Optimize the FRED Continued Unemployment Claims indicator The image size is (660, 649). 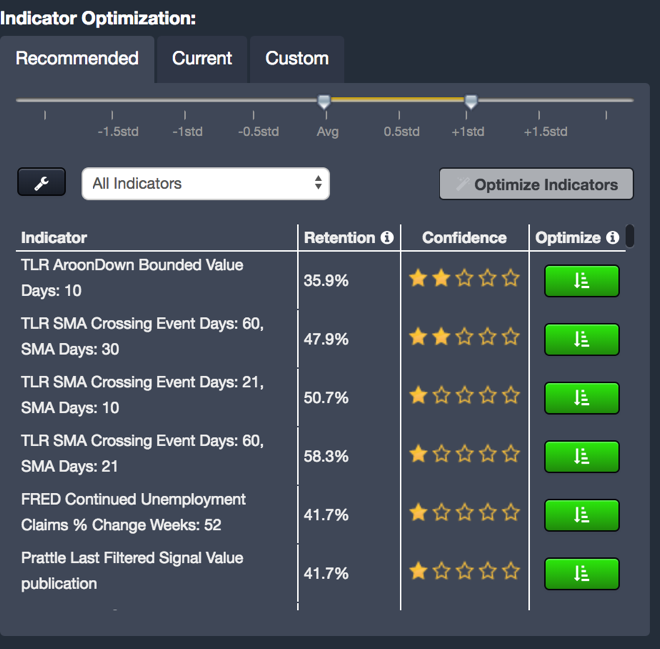point(581,515)
